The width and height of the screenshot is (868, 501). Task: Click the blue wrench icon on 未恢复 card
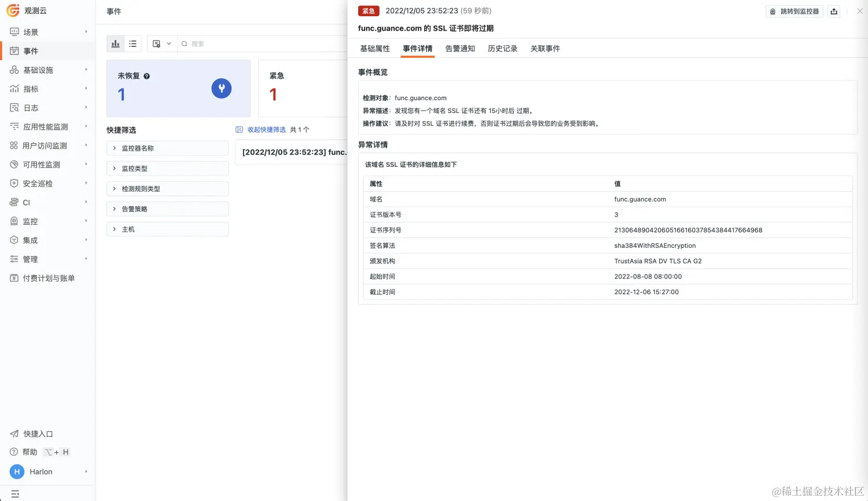[x=222, y=88]
